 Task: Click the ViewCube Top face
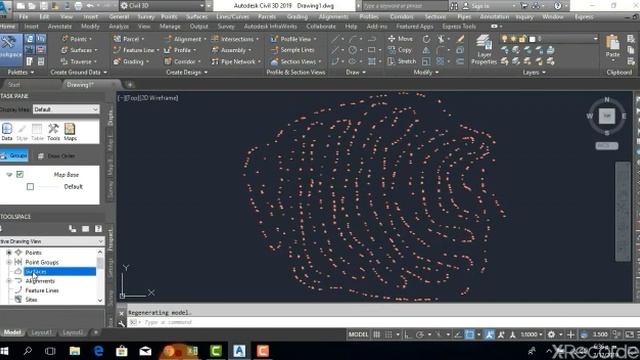pyautogui.click(x=607, y=116)
